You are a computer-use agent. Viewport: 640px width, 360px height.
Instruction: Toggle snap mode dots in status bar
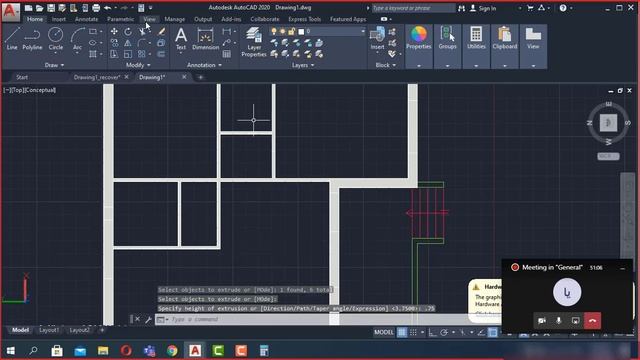(413, 332)
